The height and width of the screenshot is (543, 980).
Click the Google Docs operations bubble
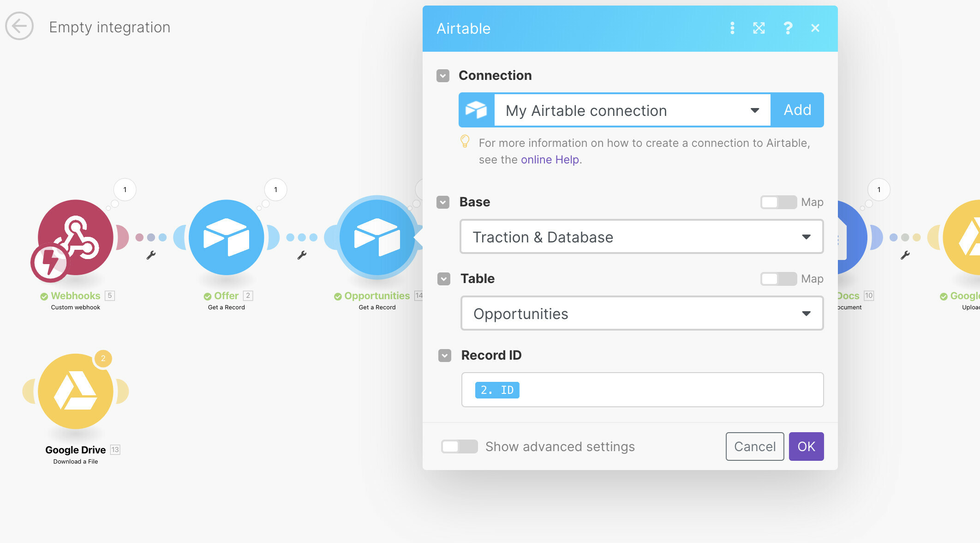coord(879,189)
